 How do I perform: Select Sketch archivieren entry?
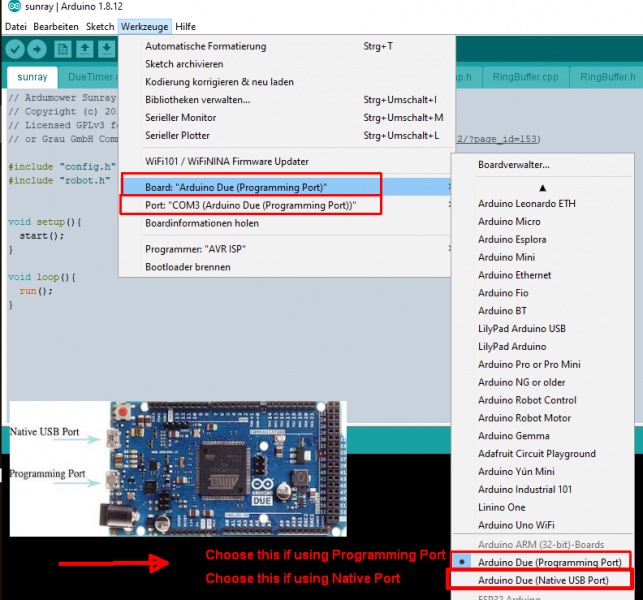coord(285,64)
